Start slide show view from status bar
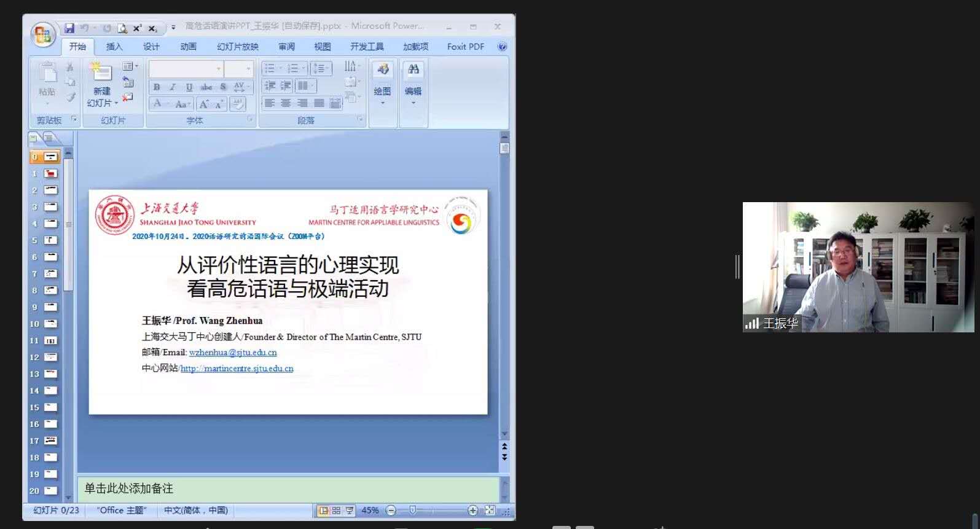Screen dimensions: 980x529 click(349, 510)
